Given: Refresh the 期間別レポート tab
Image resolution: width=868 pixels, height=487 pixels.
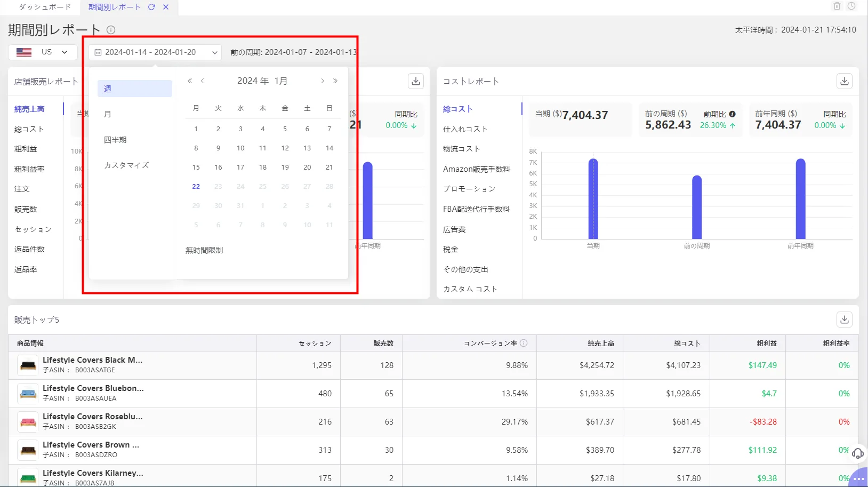Looking at the screenshot, I should coord(152,7).
